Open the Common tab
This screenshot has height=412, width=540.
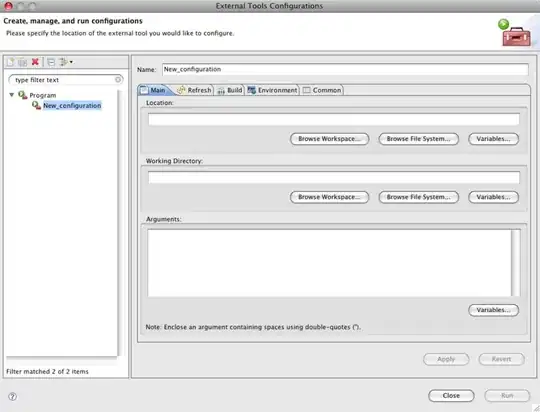pyautogui.click(x=322, y=90)
